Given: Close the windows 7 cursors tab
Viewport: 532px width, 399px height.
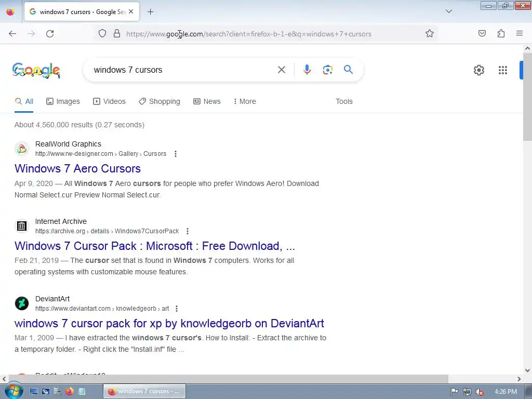Looking at the screenshot, I should tap(131, 11).
